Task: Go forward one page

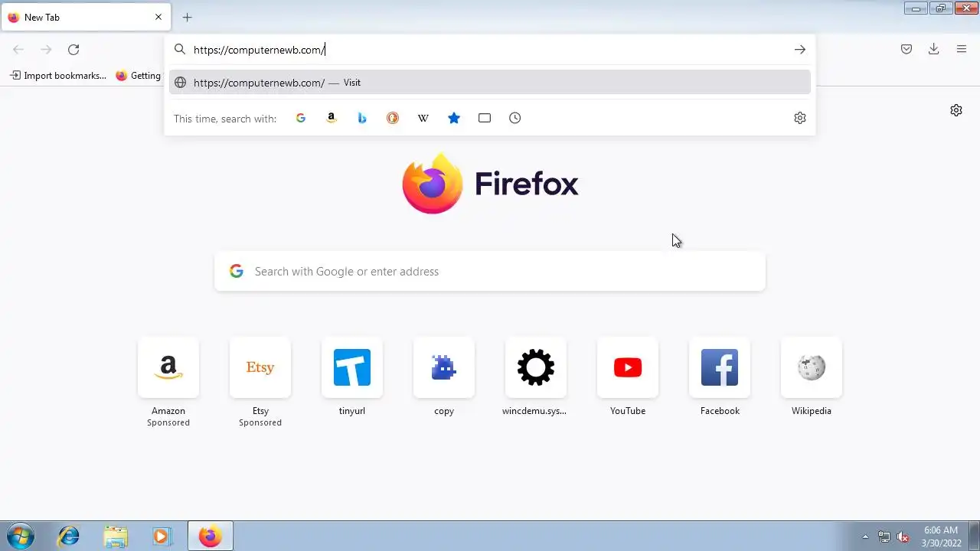Action: (x=46, y=50)
